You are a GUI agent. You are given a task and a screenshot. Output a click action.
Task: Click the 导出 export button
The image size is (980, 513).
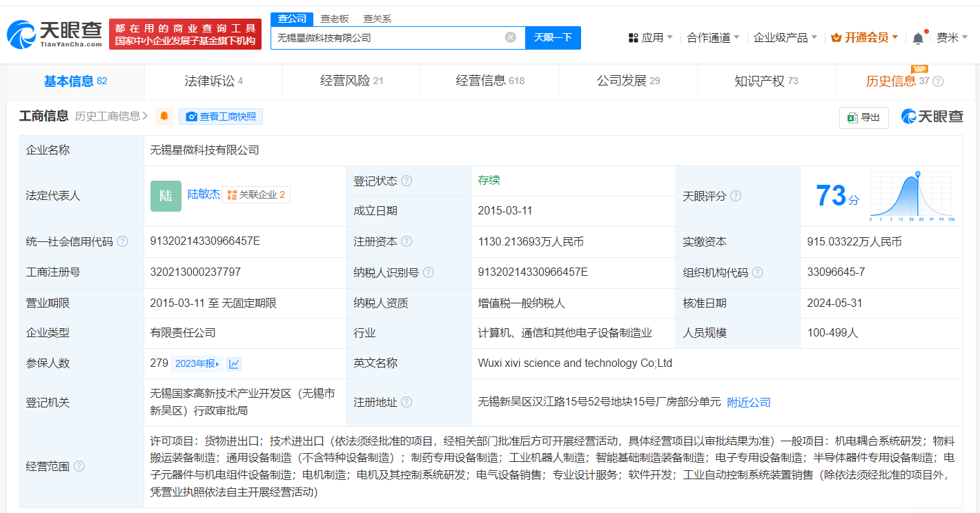[863, 118]
